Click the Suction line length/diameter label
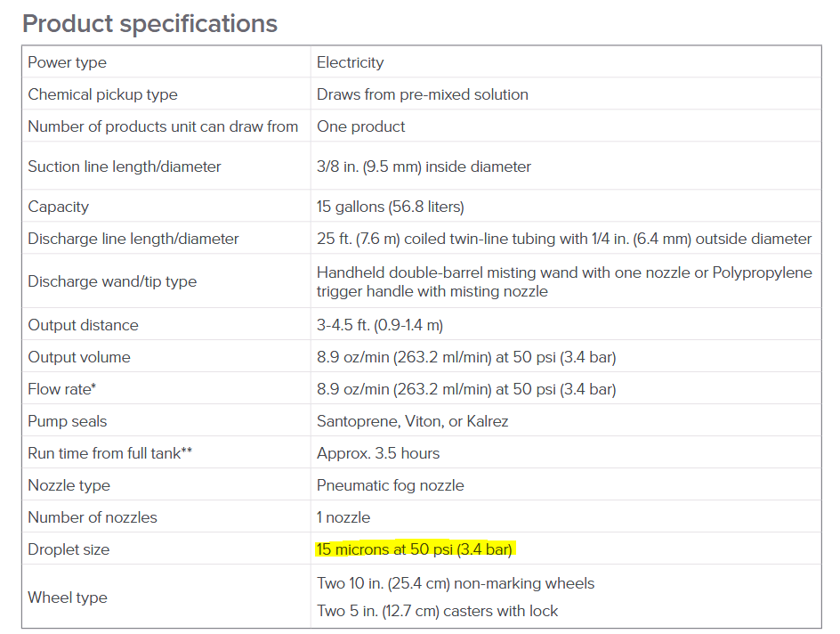 pyautogui.click(x=125, y=167)
